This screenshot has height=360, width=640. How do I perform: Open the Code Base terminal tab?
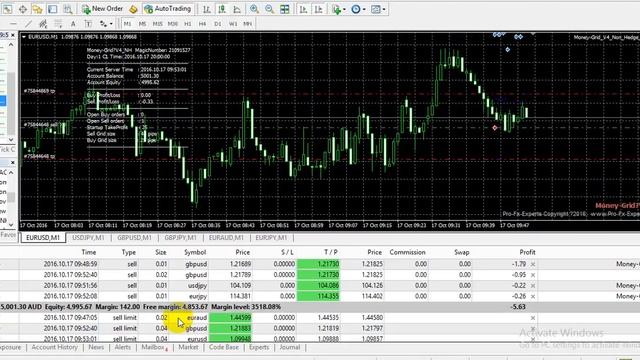224,347
